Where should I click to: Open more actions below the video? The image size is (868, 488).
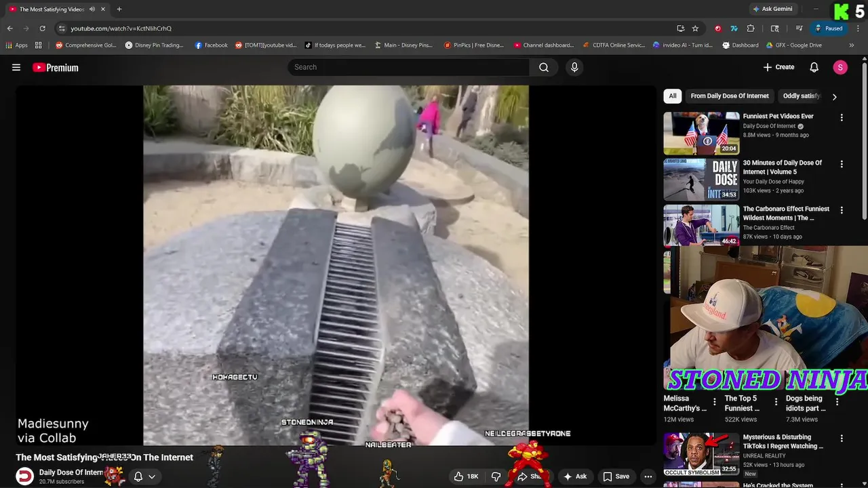click(x=648, y=476)
